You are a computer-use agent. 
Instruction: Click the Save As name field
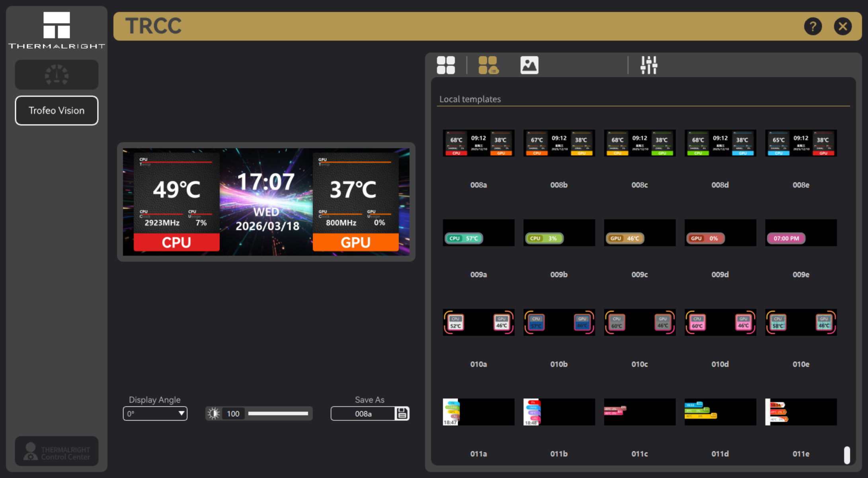[x=363, y=413]
